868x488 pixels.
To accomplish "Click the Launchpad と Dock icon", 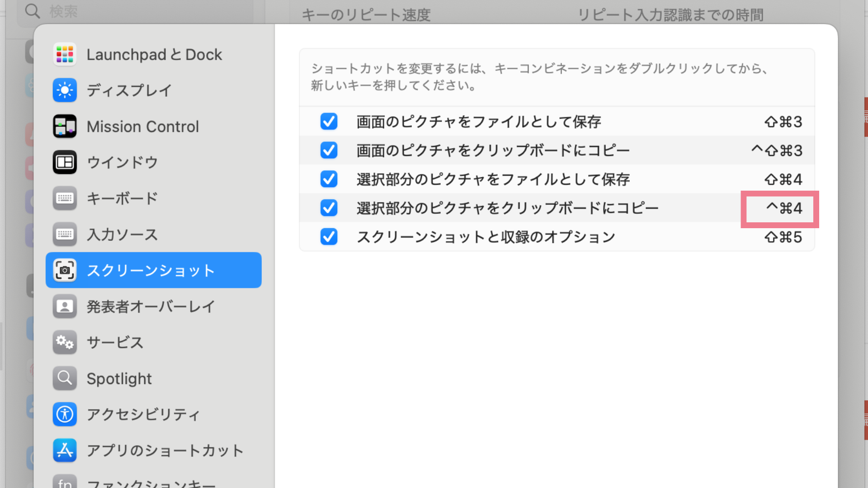I will 65,55.
